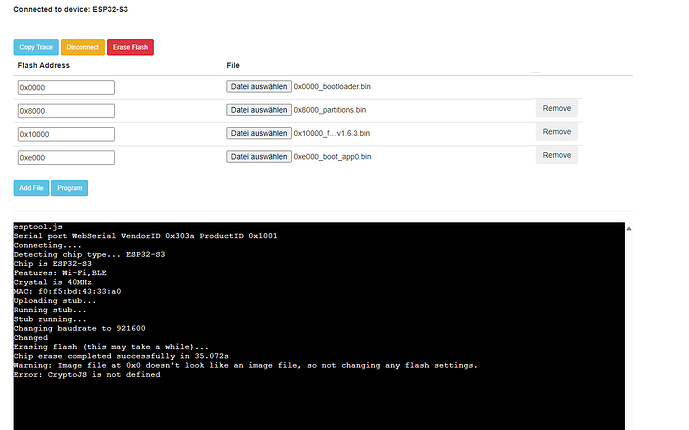
Task: Select the MAC address line in console
Action: click(x=67, y=291)
